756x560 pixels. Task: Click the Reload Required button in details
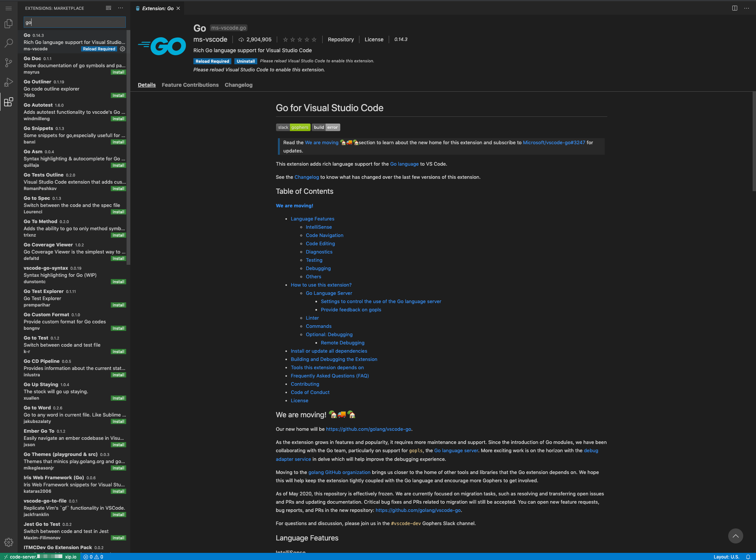tap(212, 61)
